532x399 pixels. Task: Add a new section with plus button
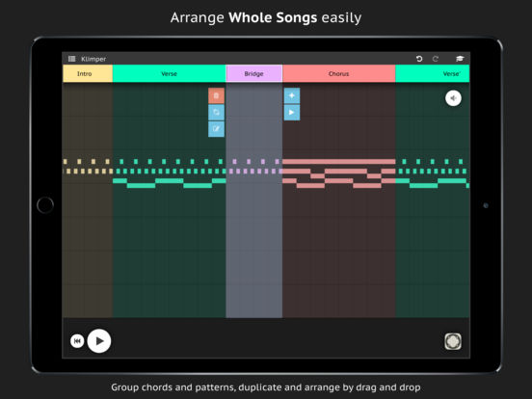pyautogui.click(x=292, y=95)
